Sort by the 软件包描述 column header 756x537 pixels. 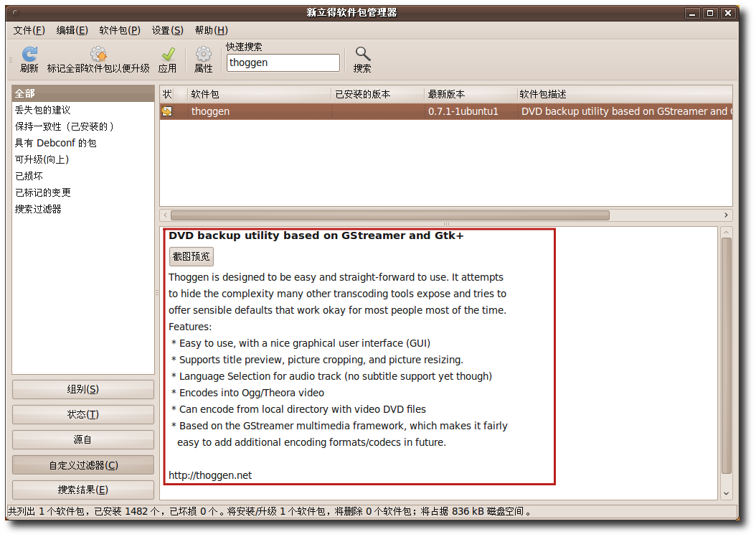pos(625,94)
